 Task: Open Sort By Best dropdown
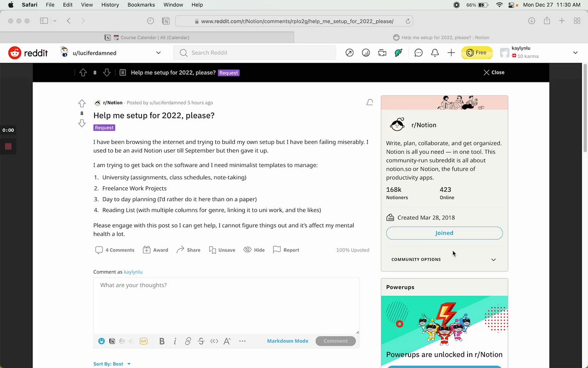pos(112,364)
